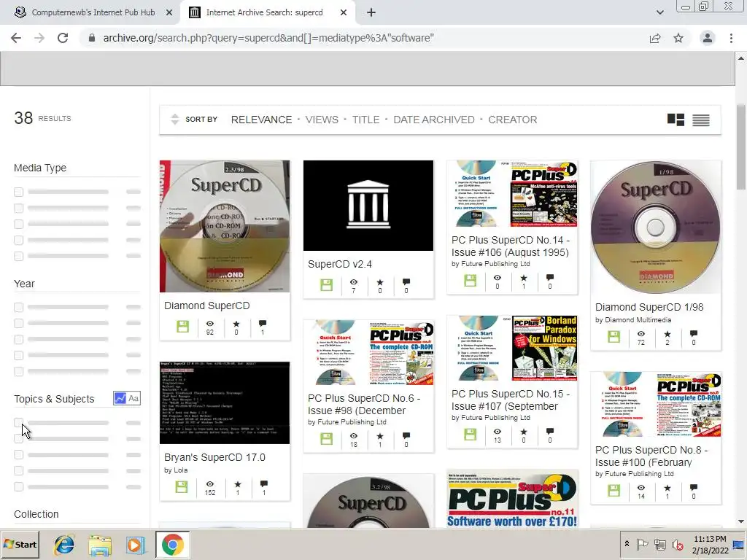Viewport: 747px width, 560px height.
Task: Click floppy icon under Bryan's SuperCD 17.0
Action: coord(182,486)
